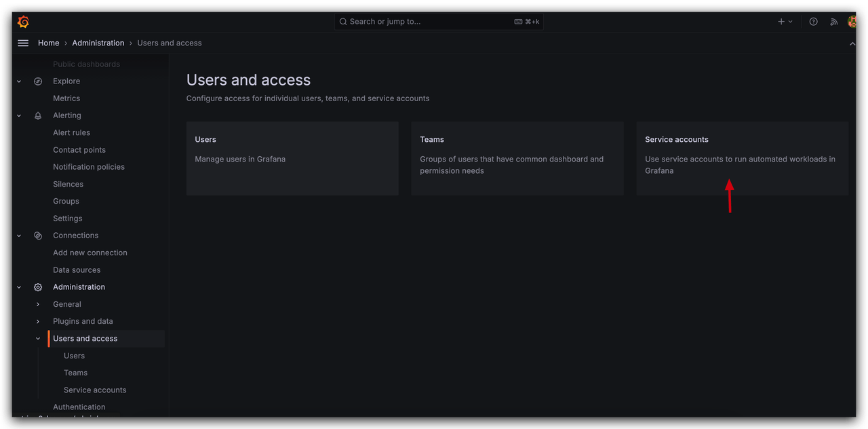
Task: Expand the Plugins and data section chevron
Action: point(38,322)
